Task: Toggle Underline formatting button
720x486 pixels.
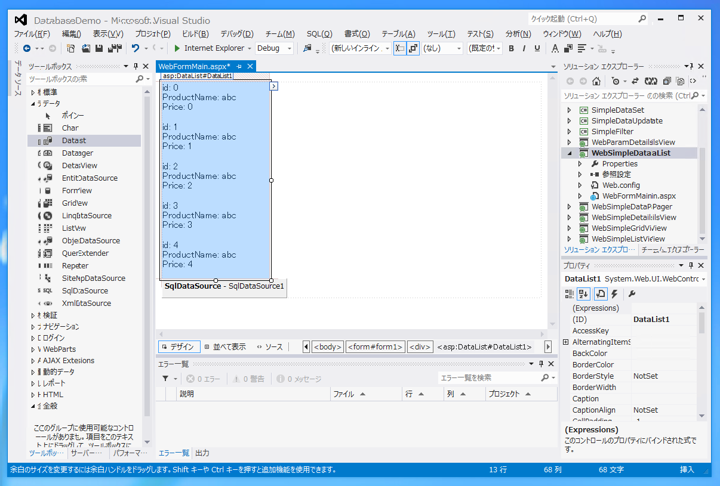Action: 537,48
